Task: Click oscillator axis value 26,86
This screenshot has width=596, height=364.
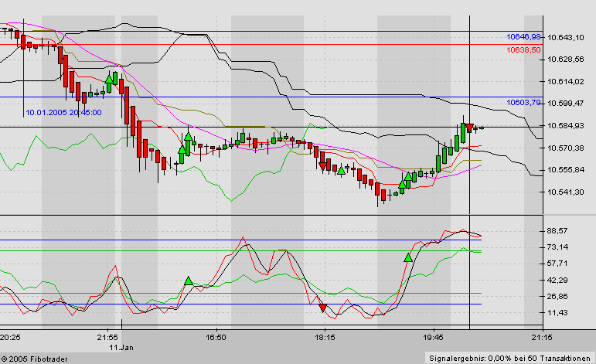Action: 557,296
